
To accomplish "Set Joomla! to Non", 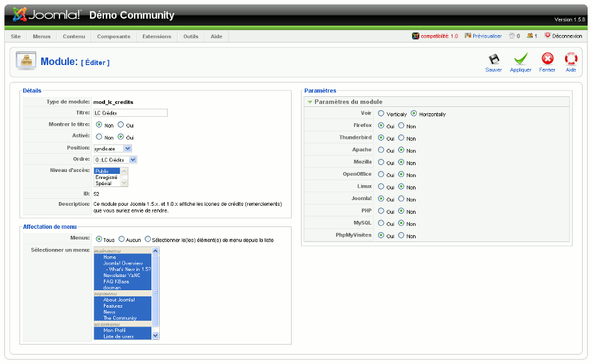I will pos(401,199).
